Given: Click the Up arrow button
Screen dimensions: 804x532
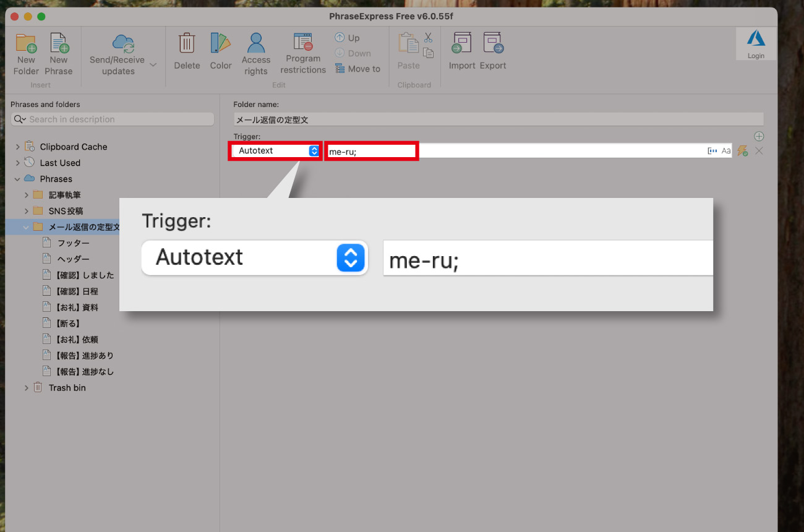Looking at the screenshot, I should point(348,38).
